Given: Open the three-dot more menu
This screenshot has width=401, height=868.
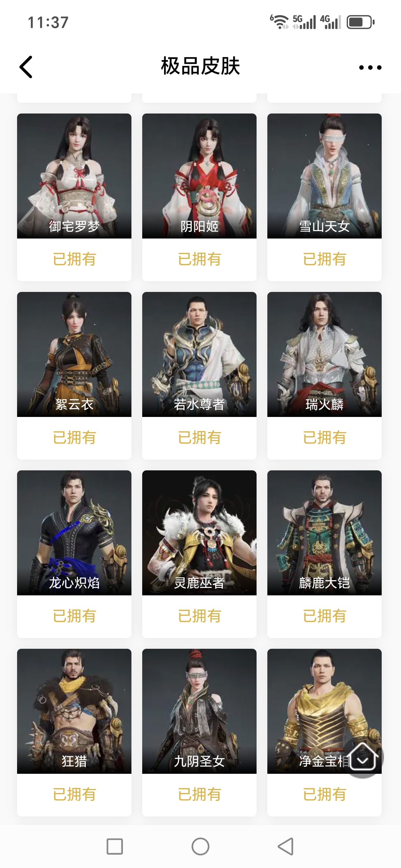Looking at the screenshot, I should click(370, 68).
